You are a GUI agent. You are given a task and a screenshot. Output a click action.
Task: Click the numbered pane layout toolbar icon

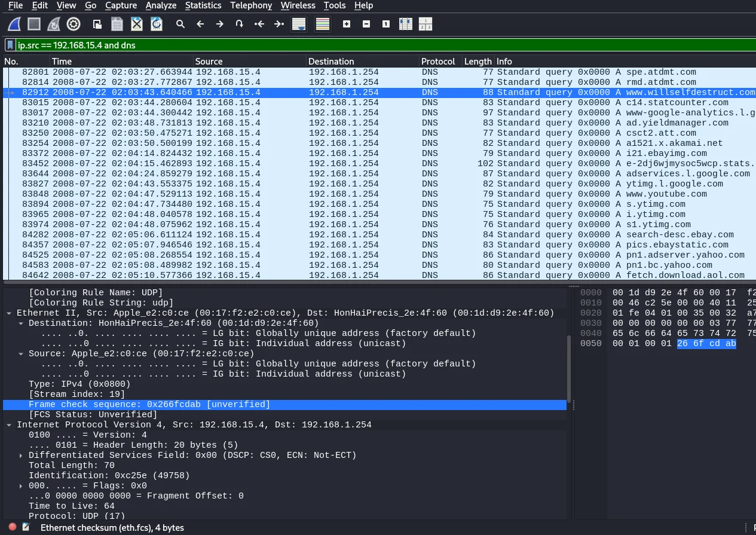click(426, 24)
